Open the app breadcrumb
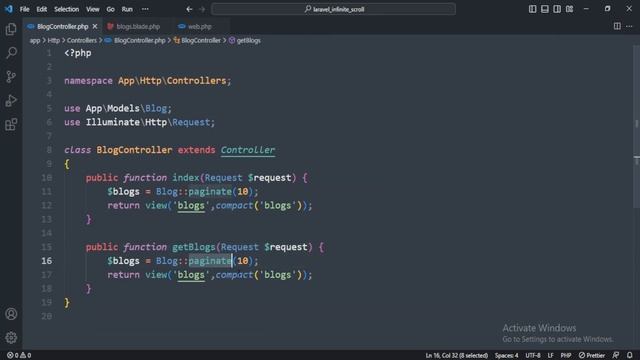This screenshot has width=640, height=360. (35, 40)
